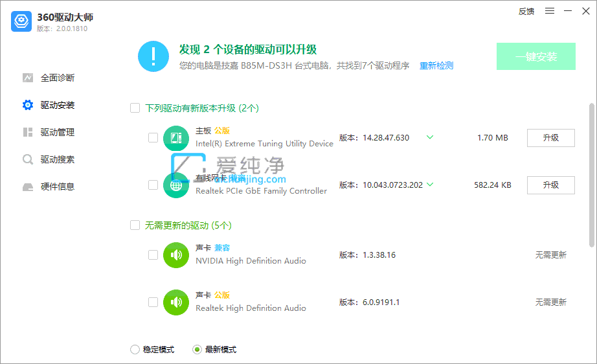This screenshot has height=364, width=597.
Task: Minimize the 360驱动大师 window
Action: 568,11
